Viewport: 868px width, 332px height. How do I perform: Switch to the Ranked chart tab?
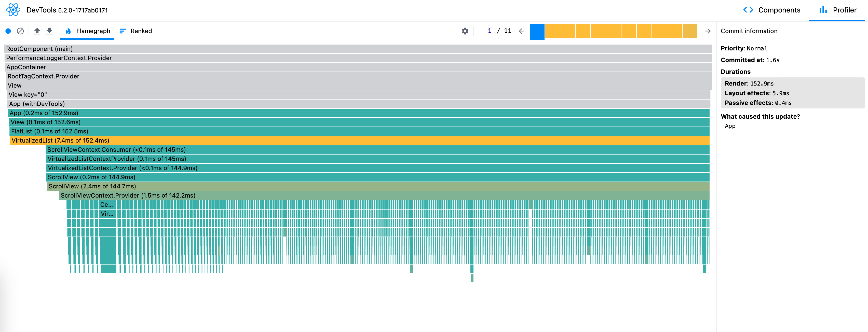[136, 31]
